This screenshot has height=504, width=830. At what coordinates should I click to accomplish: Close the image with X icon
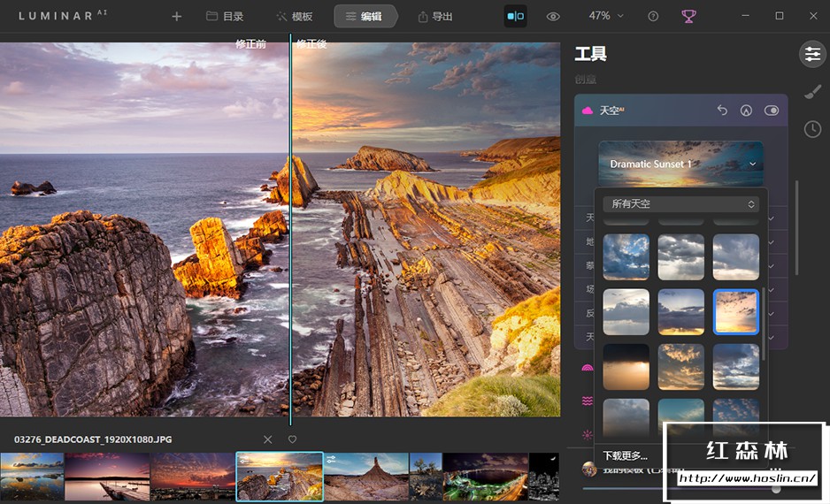pyautogui.click(x=268, y=439)
